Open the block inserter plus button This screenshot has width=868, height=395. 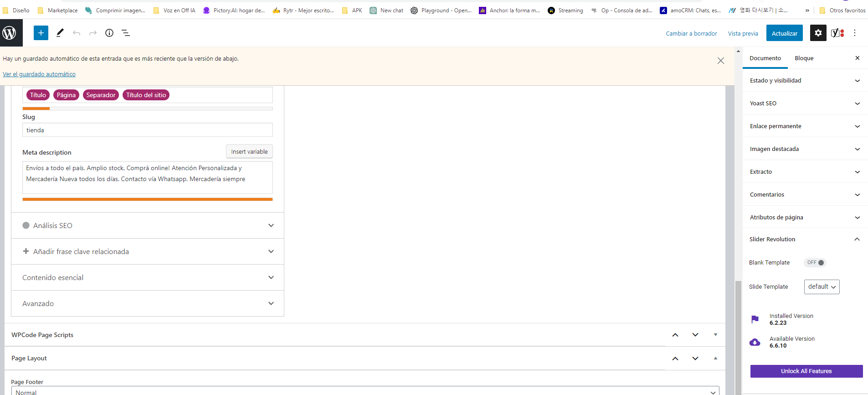point(41,33)
